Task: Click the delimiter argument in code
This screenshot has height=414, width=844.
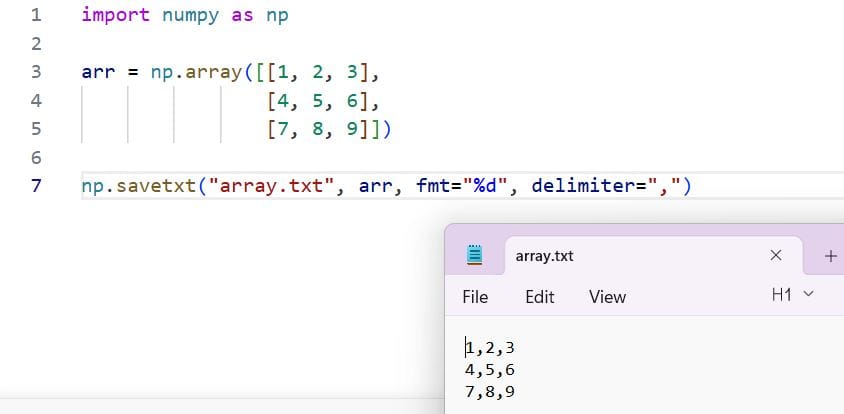Action: (x=606, y=186)
